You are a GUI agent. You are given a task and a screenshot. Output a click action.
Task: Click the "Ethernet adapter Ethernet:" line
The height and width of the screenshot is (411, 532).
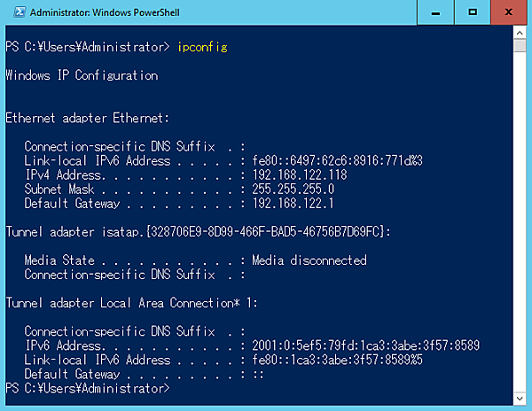point(87,117)
